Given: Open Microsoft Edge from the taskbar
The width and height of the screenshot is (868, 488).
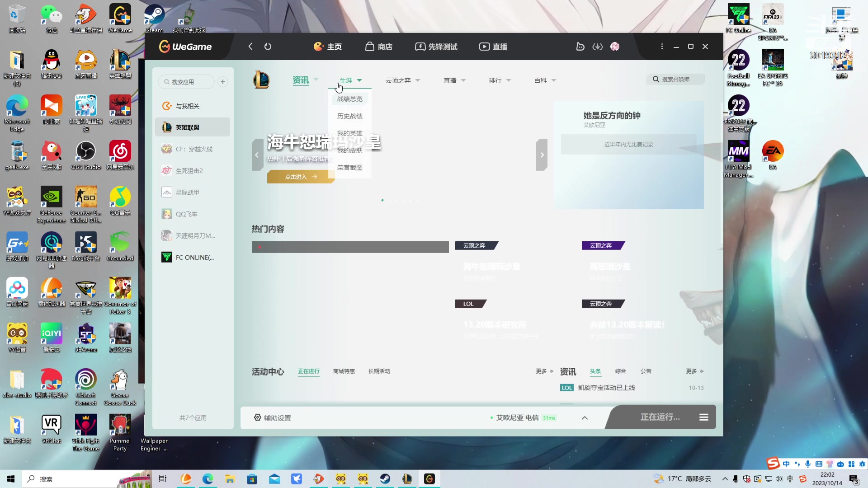Looking at the screenshot, I should (208, 479).
